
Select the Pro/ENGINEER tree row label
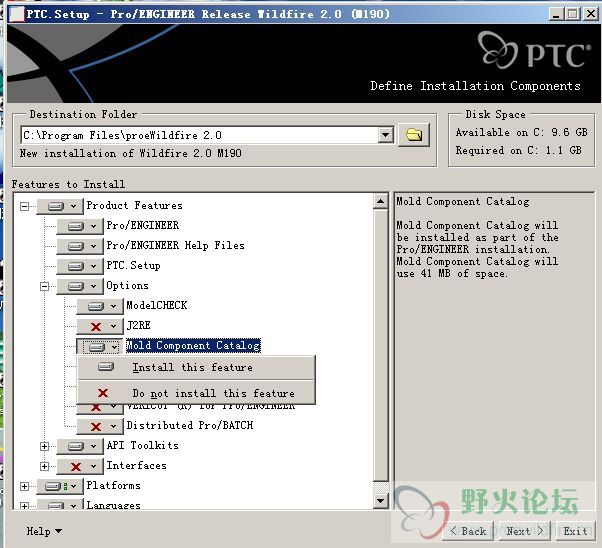tap(142, 225)
